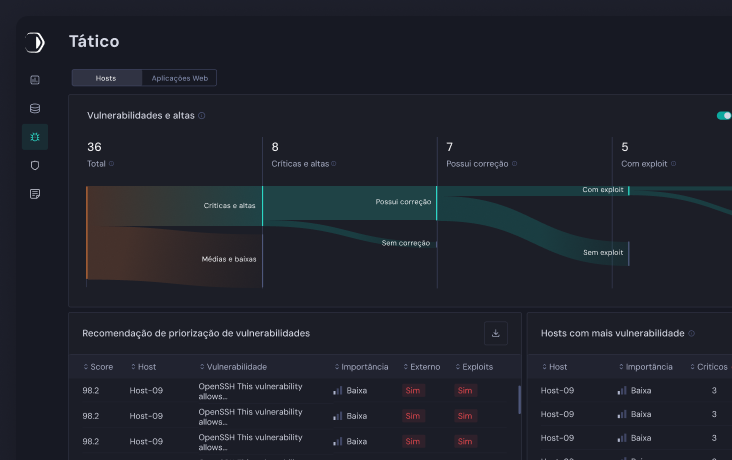
Task: Click info icon beside Hosts com mais vulnerabilidade
Action: tap(692, 333)
